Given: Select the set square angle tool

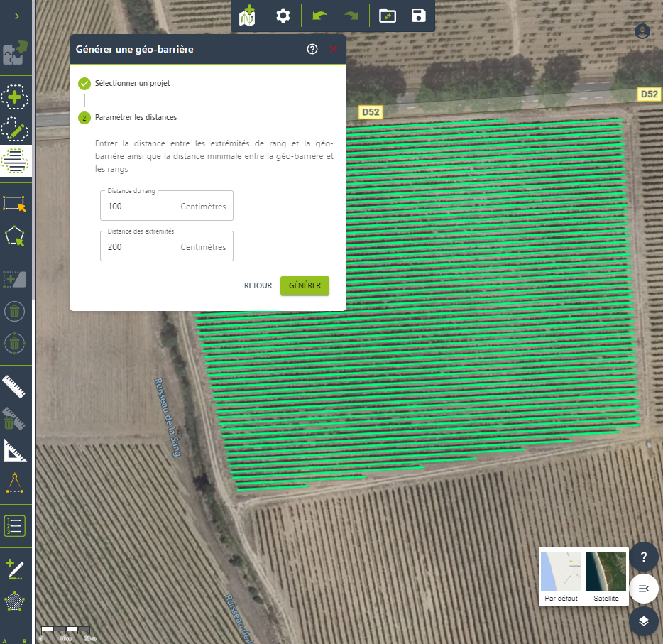Looking at the screenshot, I should (x=15, y=450).
